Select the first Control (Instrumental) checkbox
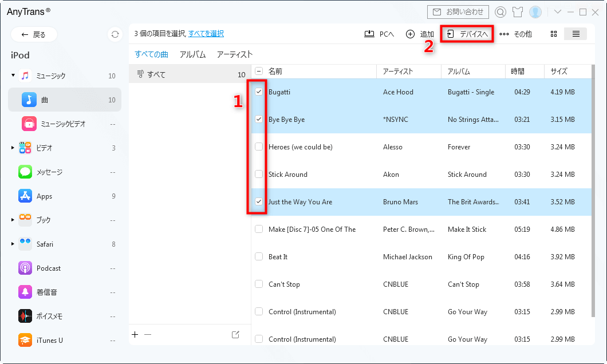The image size is (607, 364). tap(259, 311)
